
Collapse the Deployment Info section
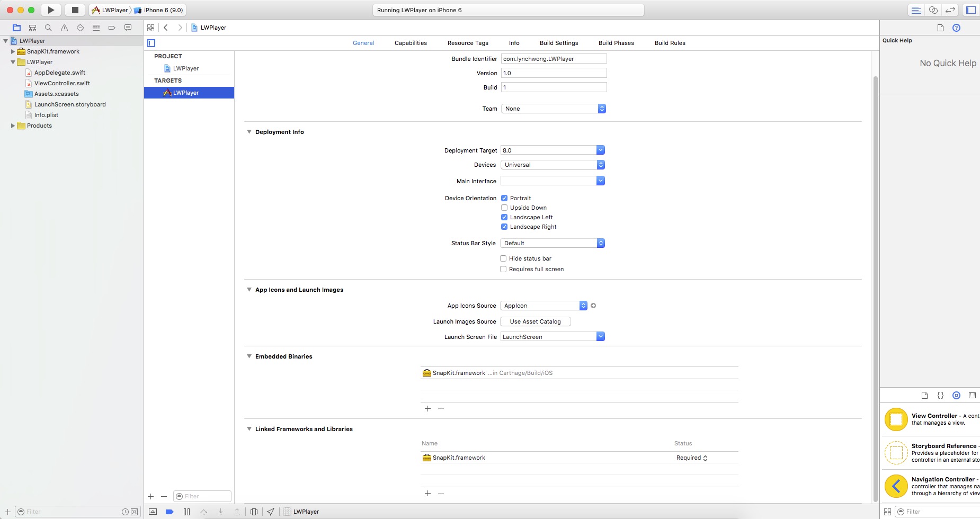click(249, 132)
